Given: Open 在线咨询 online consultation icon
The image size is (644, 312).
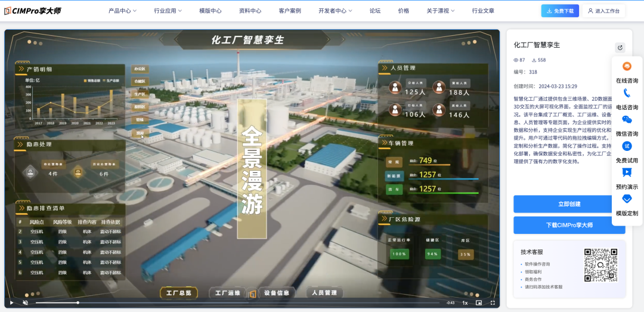Looking at the screenshot, I should click(x=627, y=66).
